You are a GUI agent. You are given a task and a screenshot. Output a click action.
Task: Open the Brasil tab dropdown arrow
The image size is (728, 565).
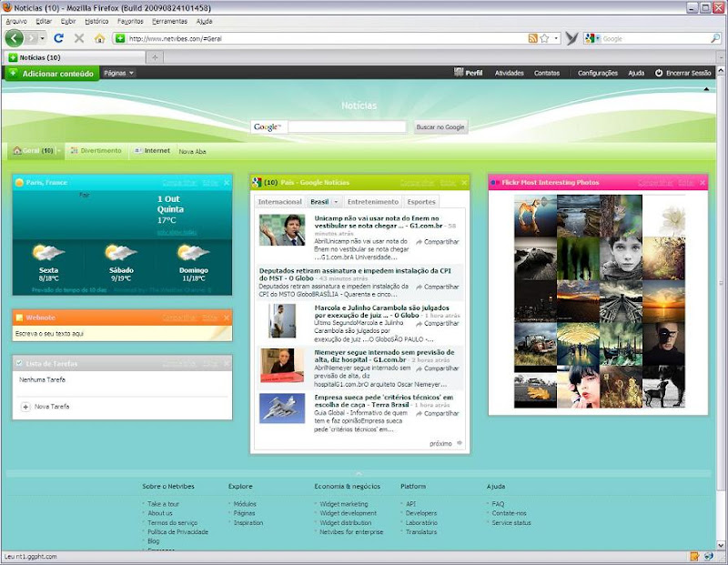point(336,202)
